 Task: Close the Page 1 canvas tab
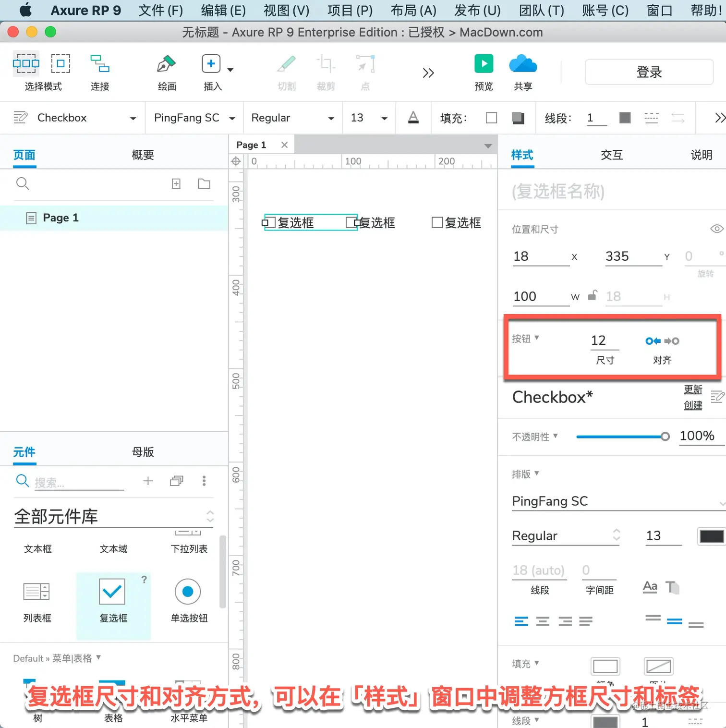284,145
